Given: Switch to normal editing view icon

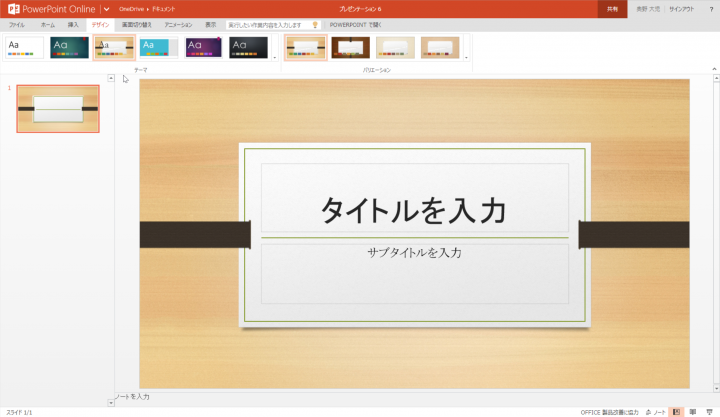Looking at the screenshot, I should point(676,412).
